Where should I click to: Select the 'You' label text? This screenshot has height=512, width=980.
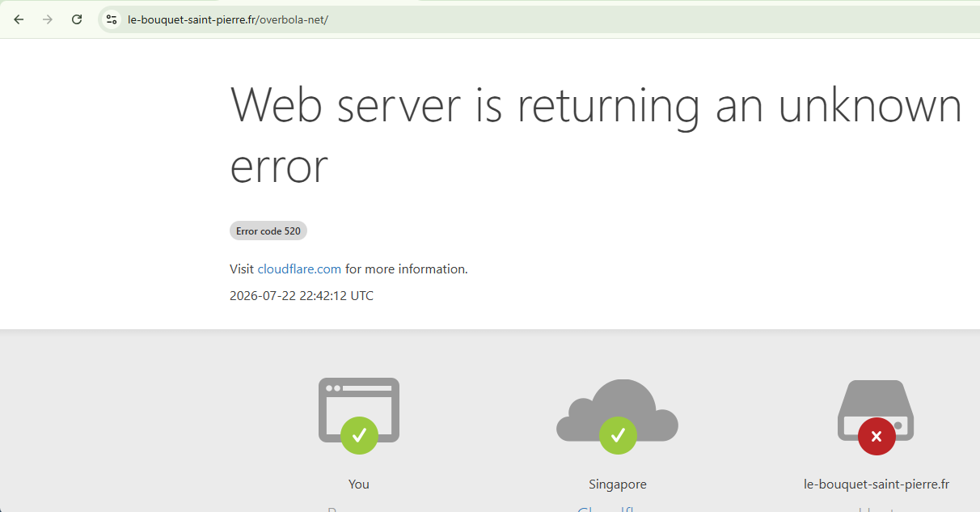click(x=359, y=484)
